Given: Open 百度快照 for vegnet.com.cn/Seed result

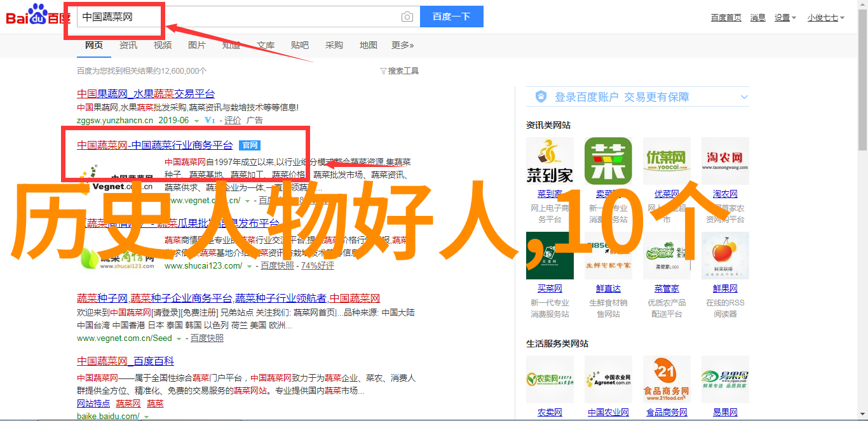Looking at the screenshot, I should tap(207, 338).
